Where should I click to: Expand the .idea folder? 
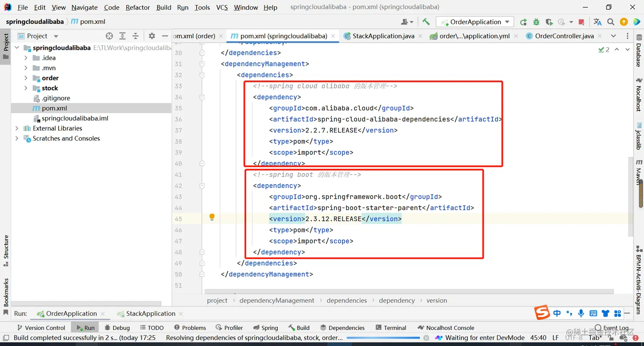(x=26, y=58)
